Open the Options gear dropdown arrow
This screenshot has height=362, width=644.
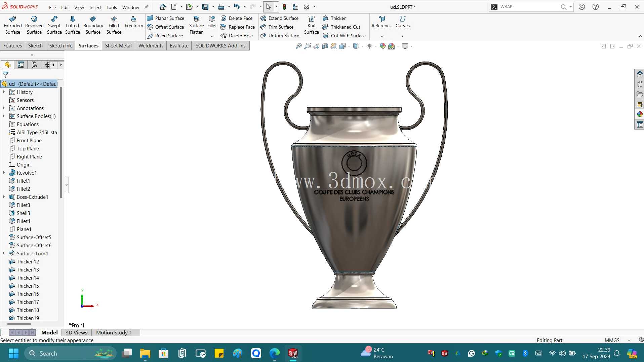(x=314, y=7)
